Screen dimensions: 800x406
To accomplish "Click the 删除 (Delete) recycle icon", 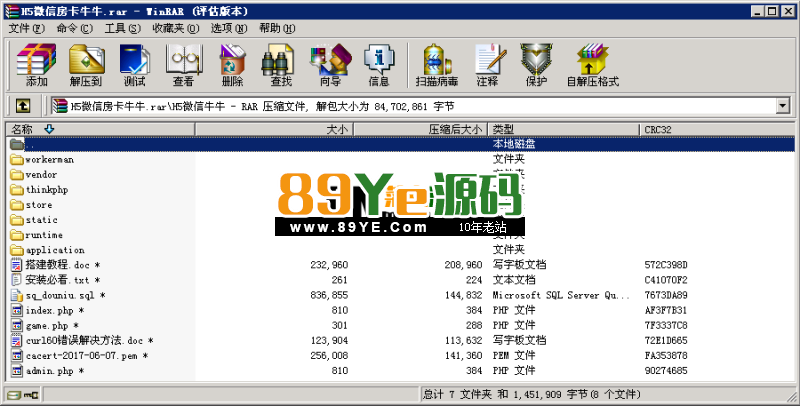I will 233,59.
